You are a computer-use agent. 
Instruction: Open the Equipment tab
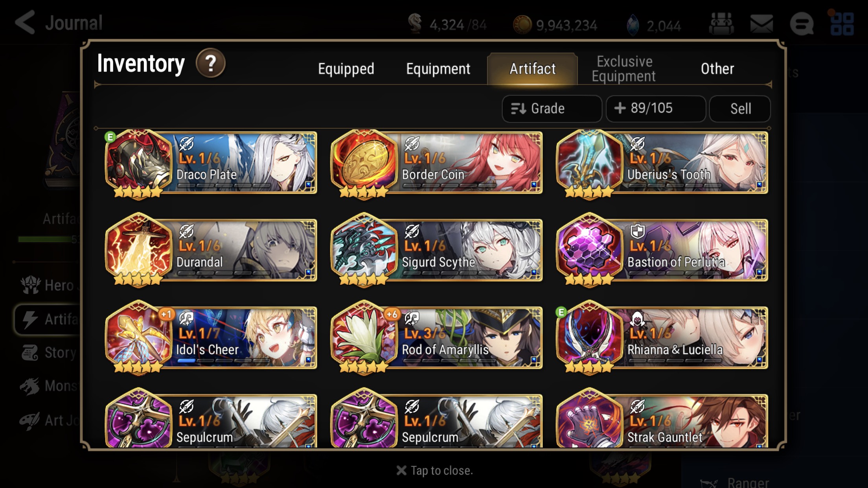pos(438,69)
